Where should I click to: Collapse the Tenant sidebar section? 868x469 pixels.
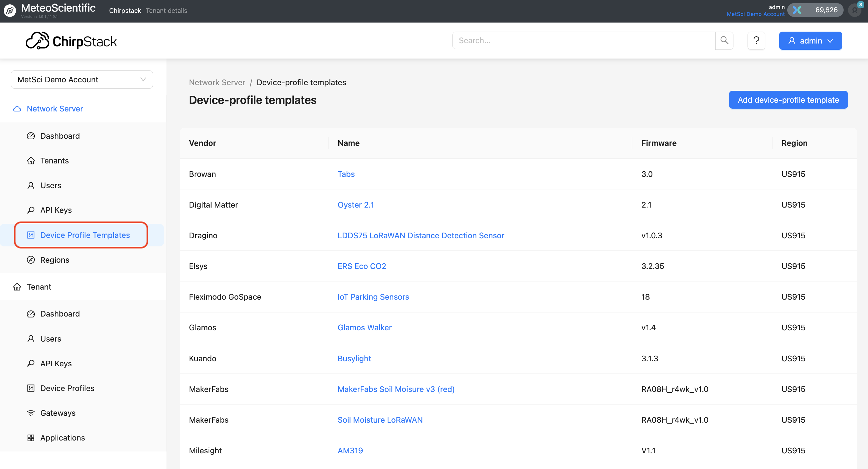point(39,286)
